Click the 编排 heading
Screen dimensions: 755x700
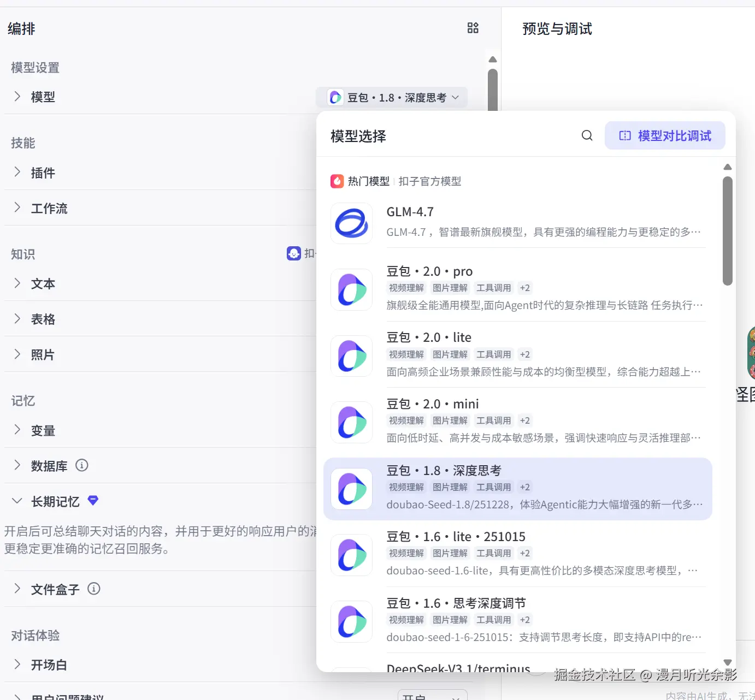tap(21, 28)
